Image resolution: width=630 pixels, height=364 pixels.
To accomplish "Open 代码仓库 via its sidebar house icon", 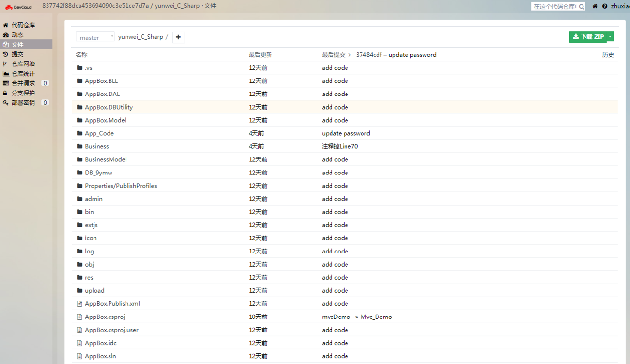I will [6, 25].
